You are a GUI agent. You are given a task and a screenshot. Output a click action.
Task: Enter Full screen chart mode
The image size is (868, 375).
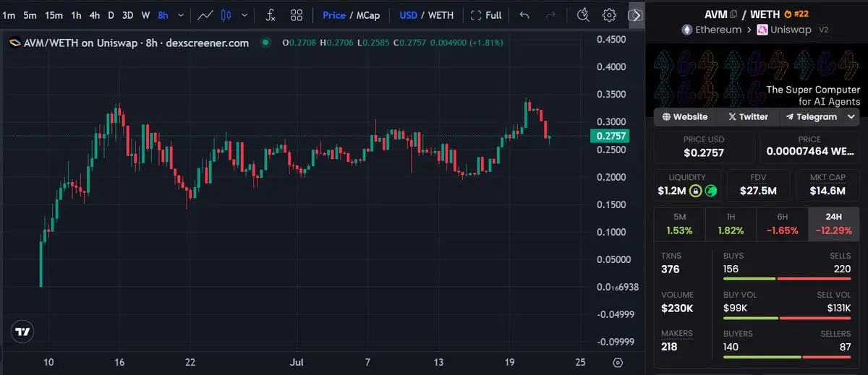point(486,15)
